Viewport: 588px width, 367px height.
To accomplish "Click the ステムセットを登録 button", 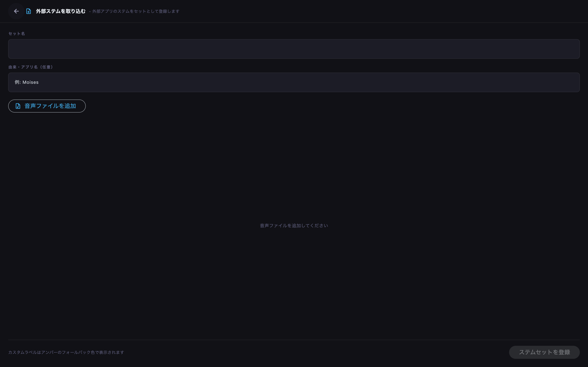I will (x=544, y=352).
